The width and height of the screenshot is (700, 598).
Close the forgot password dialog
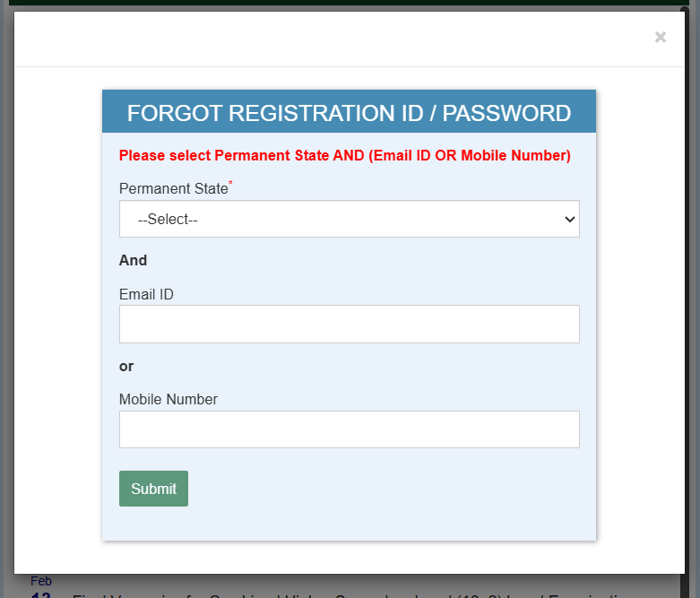pyautogui.click(x=661, y=38)
